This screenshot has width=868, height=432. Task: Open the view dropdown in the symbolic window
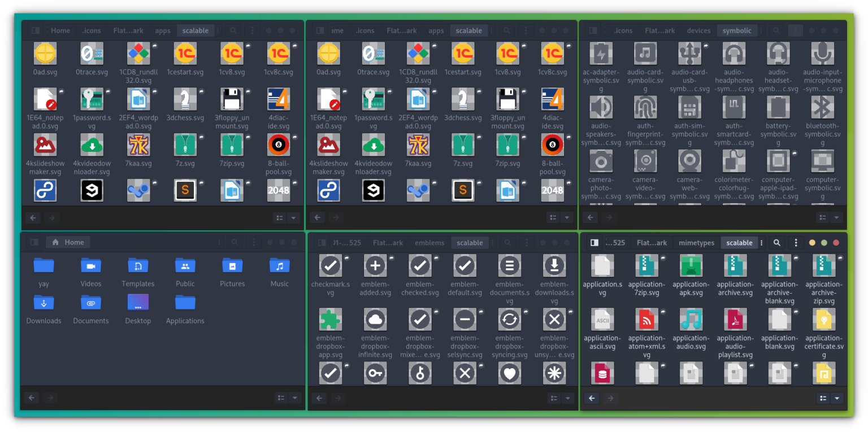click(x=837, y=217)
